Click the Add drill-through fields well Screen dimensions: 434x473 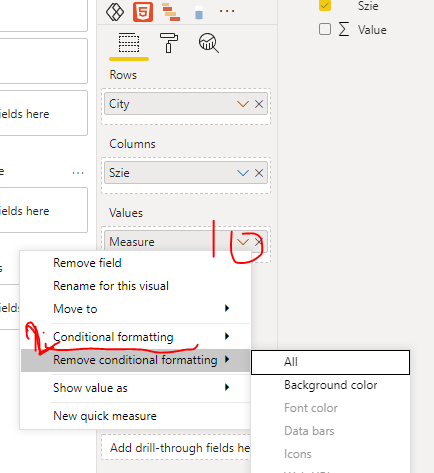coord(176,447)
